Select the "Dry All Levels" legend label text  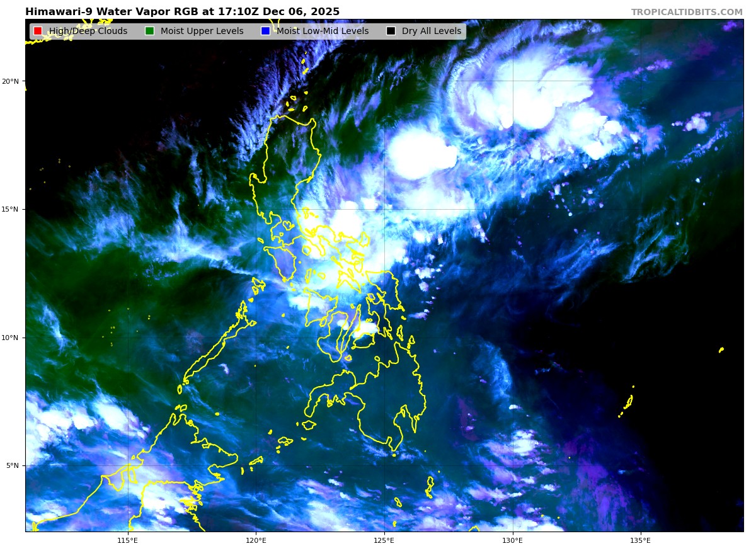tap(432, 31)
